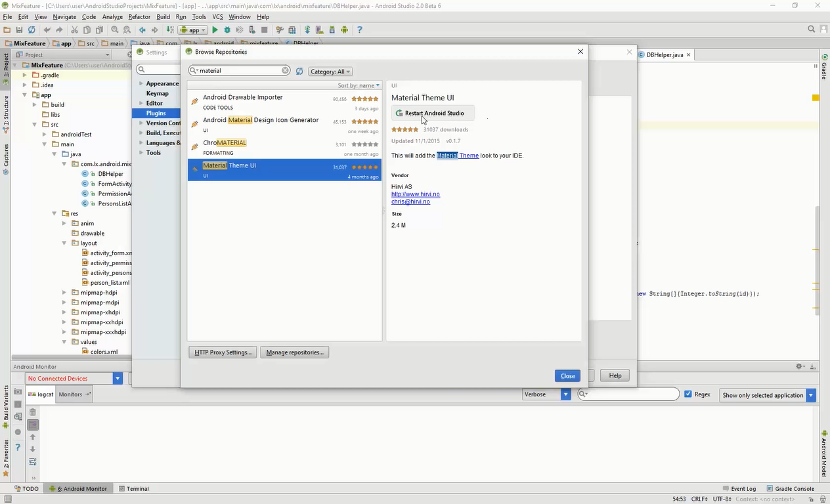830x504 pixels.
Task: Click the down arrow in logcat sidebar
Action: pyautogui.click(x=32, y=450)
